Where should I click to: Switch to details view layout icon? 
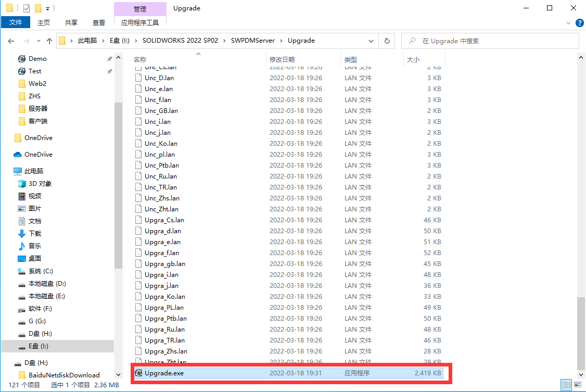pyautogui.click(x=566, y=385)
